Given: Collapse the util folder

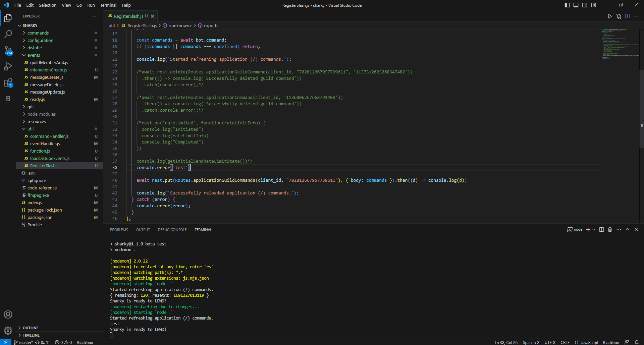Looking at the screenshot, I should pos(59,129).
